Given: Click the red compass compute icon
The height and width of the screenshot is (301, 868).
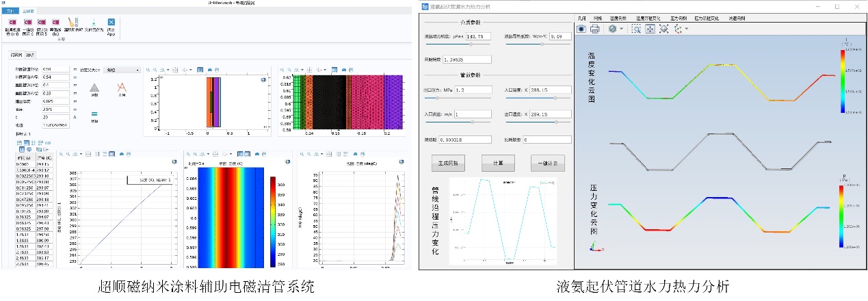Looking at the screenshot, I should tap(122, 87).
